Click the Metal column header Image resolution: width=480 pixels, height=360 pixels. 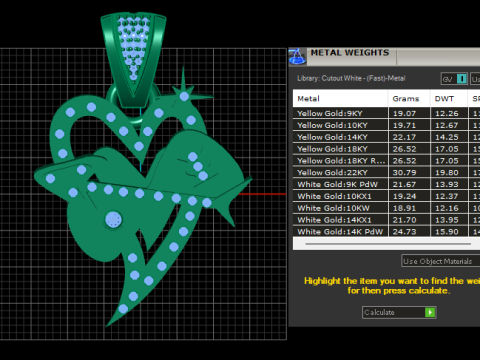(x=340, y=99)
